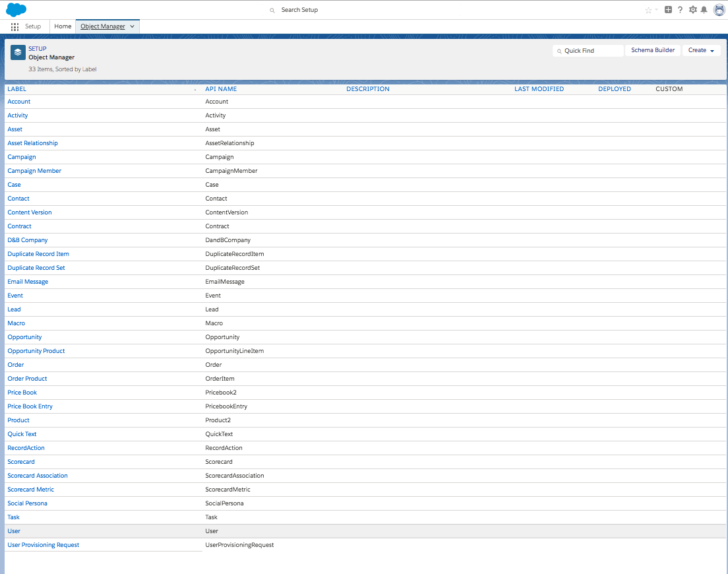Screen dimensions: 728x574
Task: Click the SETUP breadcrumb link
Action: point(37,48)
